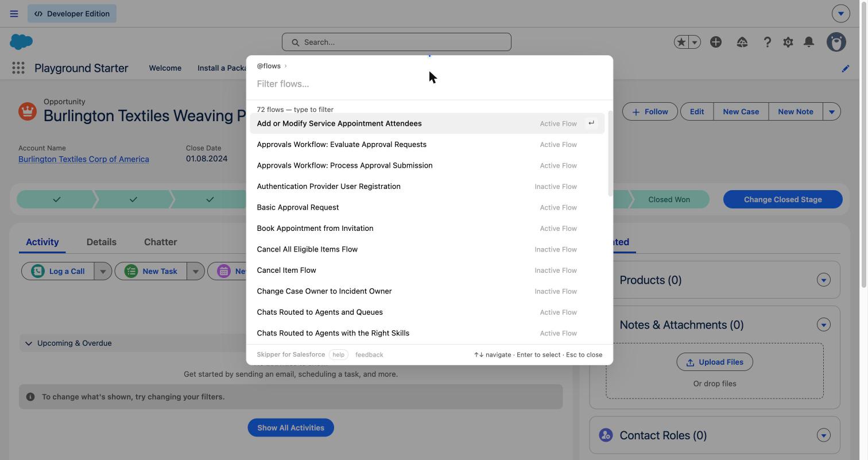This screenshot has height=460, width=868.
Task: Select Chats Routed to Agents with Right Skills
Action: coord(427,333)
